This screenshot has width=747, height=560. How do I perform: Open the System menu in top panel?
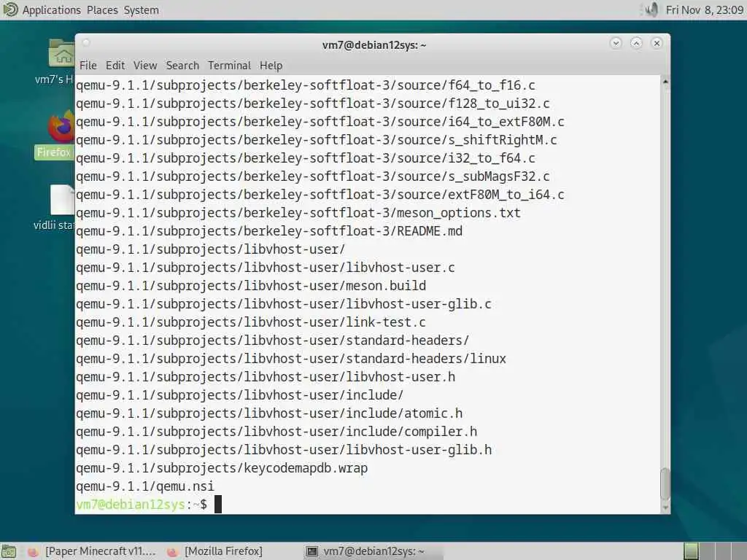[x=142, y=10]
